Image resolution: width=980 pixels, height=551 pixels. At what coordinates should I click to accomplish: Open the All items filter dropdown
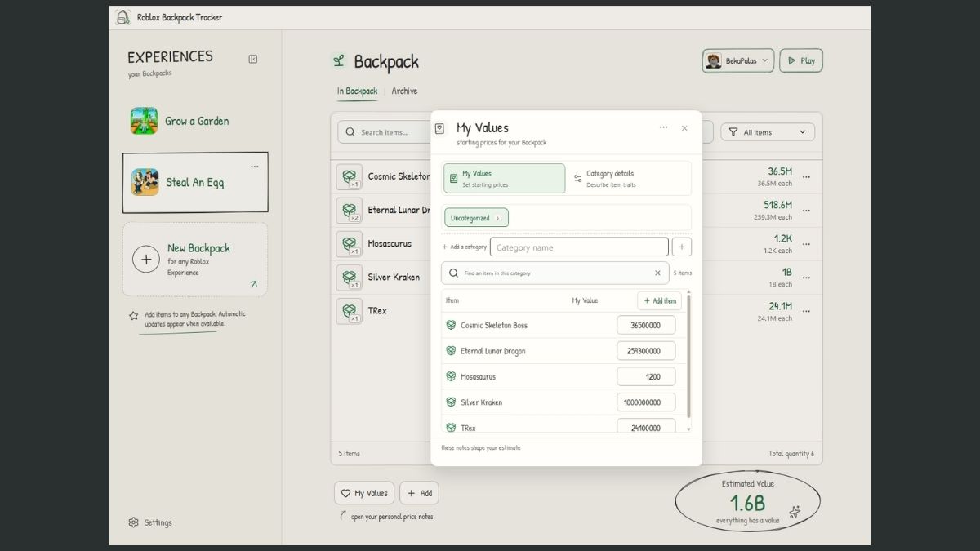tap(768, 132)
